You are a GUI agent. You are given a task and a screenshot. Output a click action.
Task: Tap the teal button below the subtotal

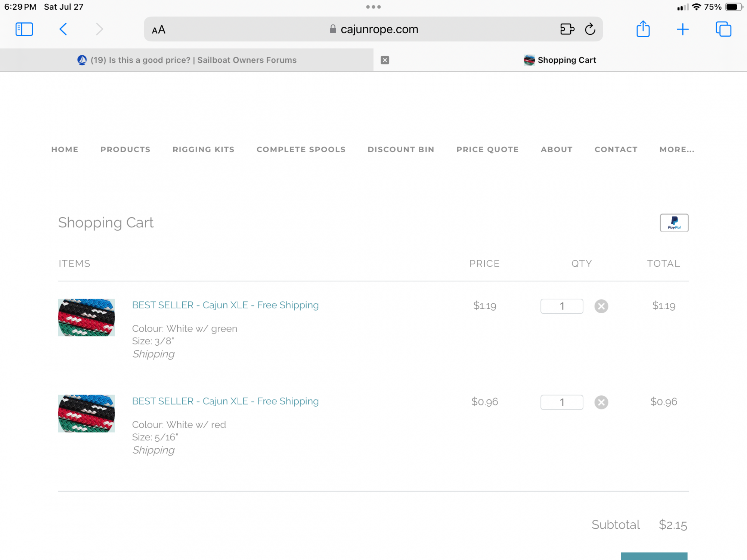click(654, 556)
